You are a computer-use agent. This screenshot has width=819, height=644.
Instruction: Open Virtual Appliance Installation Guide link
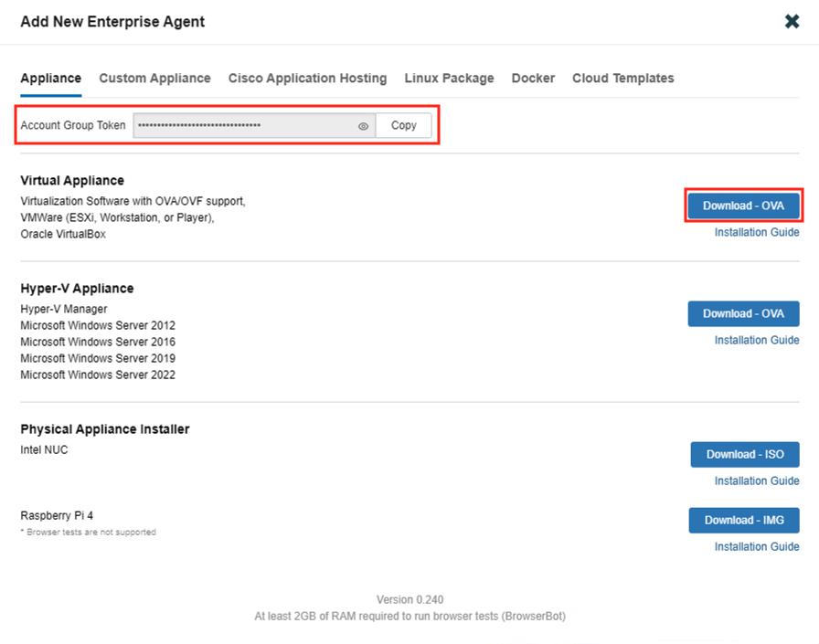click(756, 232)
